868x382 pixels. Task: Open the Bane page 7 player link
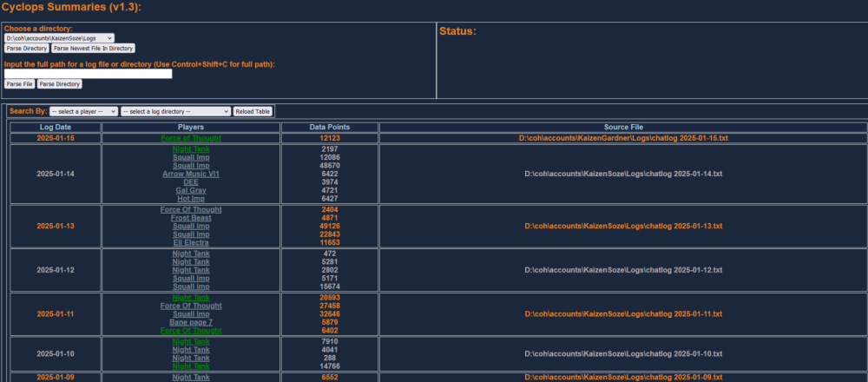(x=191, y=322)
